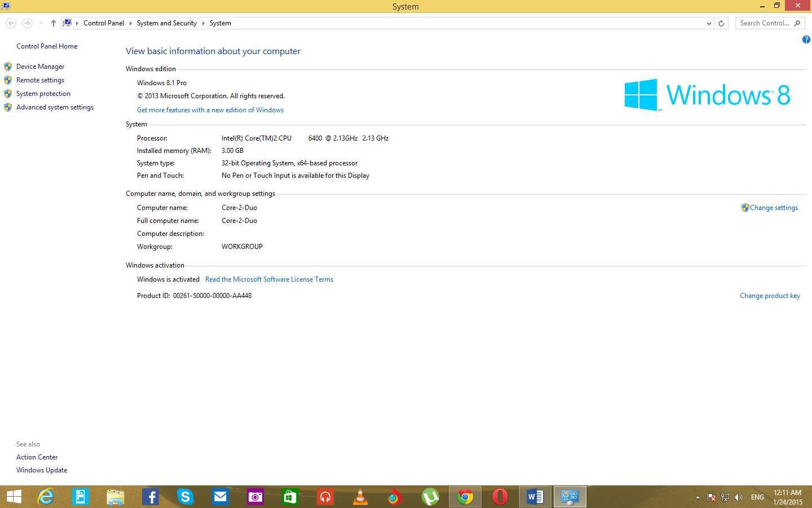Launch Opera browser from taskbar
Viewport: 812px width, 508px height.
coord(500,497)
